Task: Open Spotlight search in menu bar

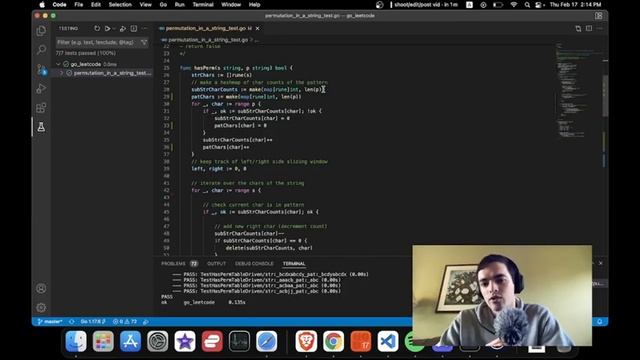Action: coord(527,5)
